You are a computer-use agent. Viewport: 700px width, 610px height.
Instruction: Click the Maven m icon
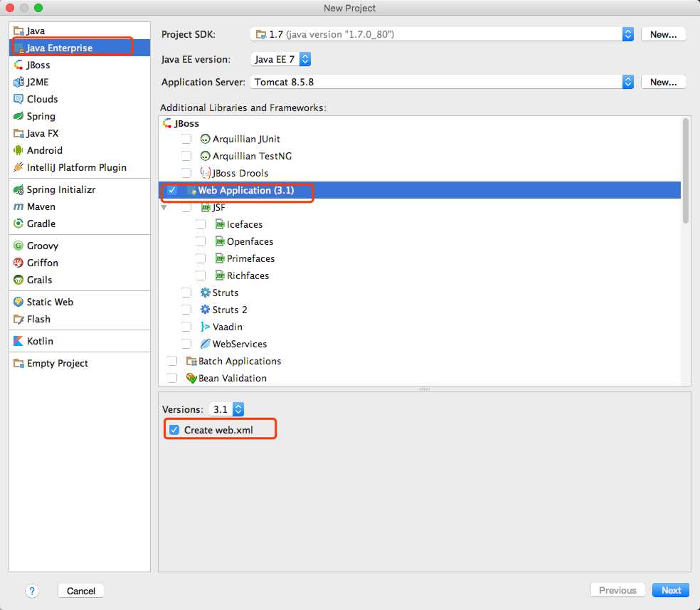(18, 206)
